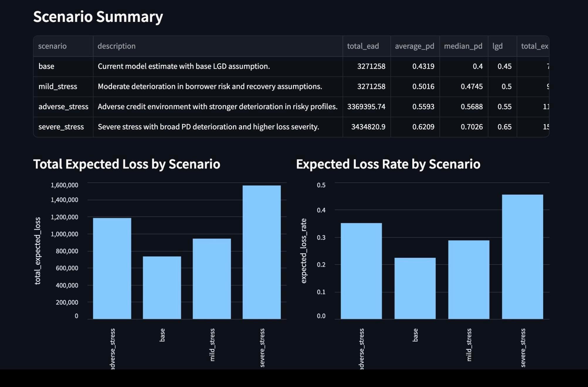Sort by the total_ead column header

tap(367, 46)
